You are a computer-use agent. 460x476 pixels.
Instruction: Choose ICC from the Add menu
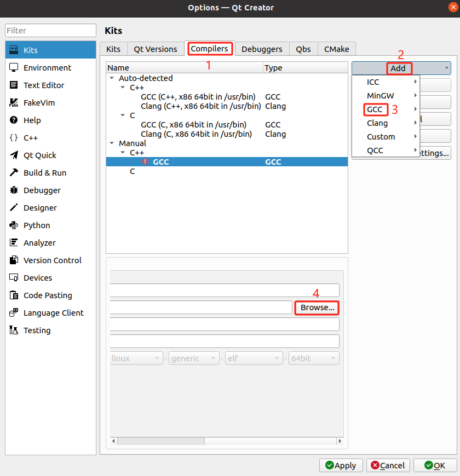tap(386, 82)
